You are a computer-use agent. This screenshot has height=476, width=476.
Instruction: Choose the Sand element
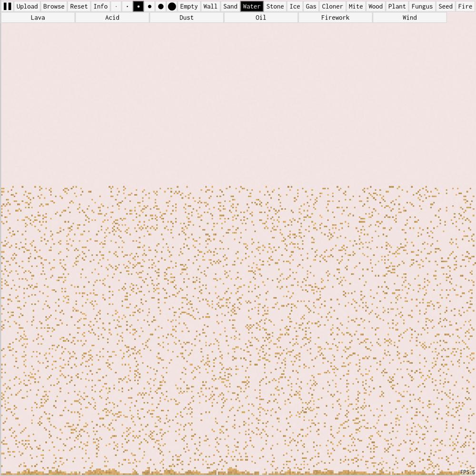point(230,6)
